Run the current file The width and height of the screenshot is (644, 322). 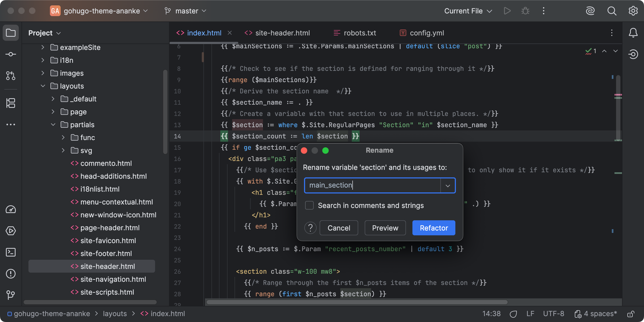pos(507,11)
